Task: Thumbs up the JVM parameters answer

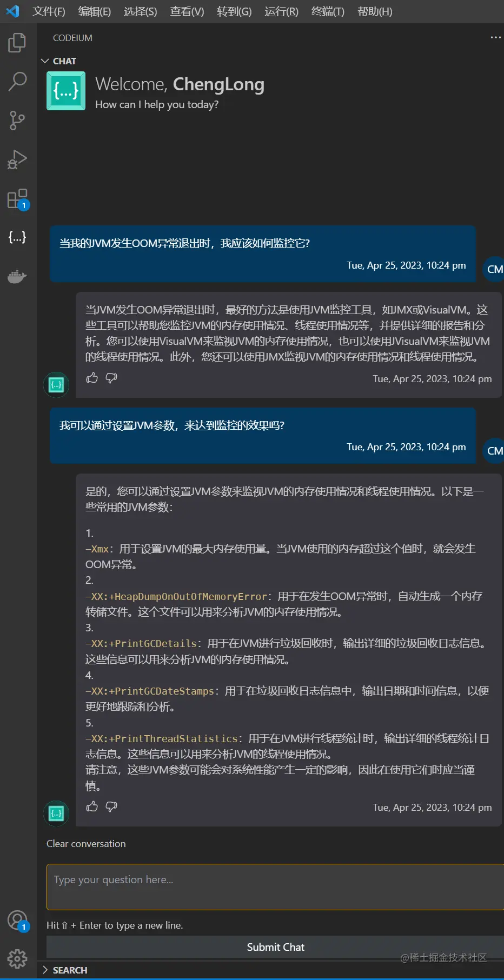Action: point(92,806)
